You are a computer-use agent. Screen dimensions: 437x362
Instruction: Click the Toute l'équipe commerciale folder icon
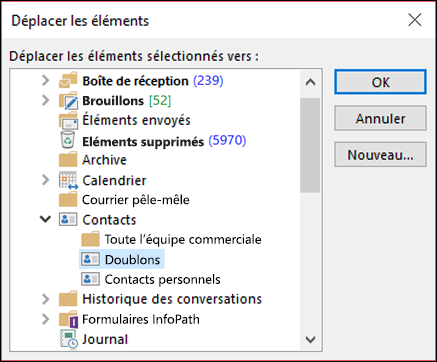pyautogui.click(x=90, y=239)
